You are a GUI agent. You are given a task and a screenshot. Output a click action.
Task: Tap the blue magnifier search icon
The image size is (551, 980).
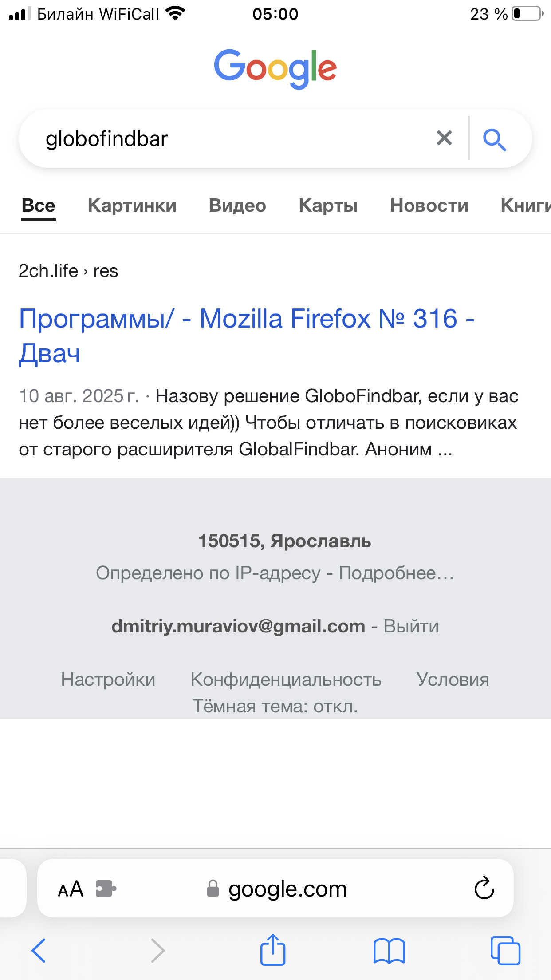(494, 139)
